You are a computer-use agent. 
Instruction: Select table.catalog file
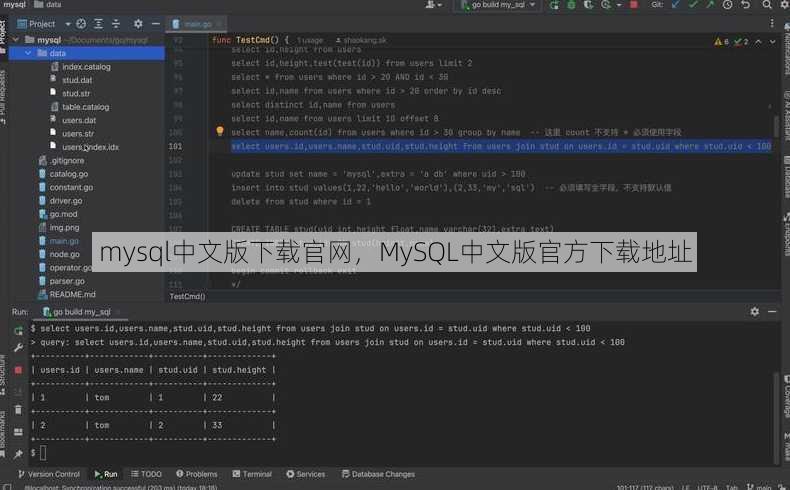pyautogui.click(x=86, y=107)
